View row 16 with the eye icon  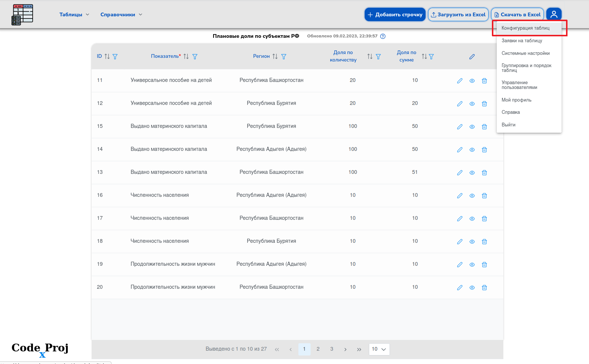(472, 196)
